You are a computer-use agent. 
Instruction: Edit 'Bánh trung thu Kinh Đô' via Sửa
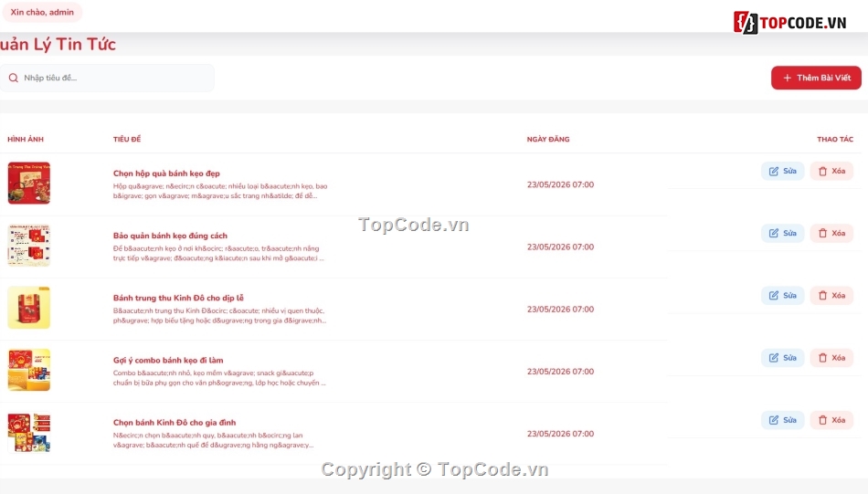pyautogui.click(x=782, y=296)
